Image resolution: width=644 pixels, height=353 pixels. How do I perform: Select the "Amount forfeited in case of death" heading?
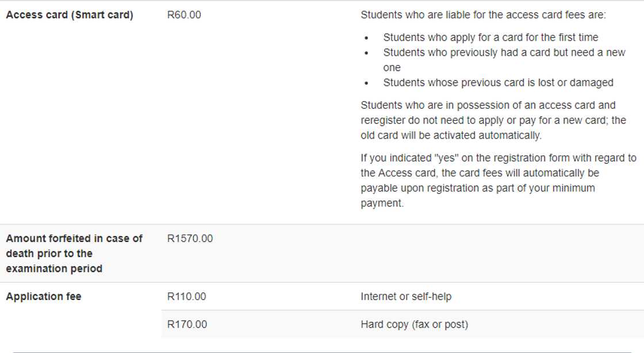[x=74, y=253]
